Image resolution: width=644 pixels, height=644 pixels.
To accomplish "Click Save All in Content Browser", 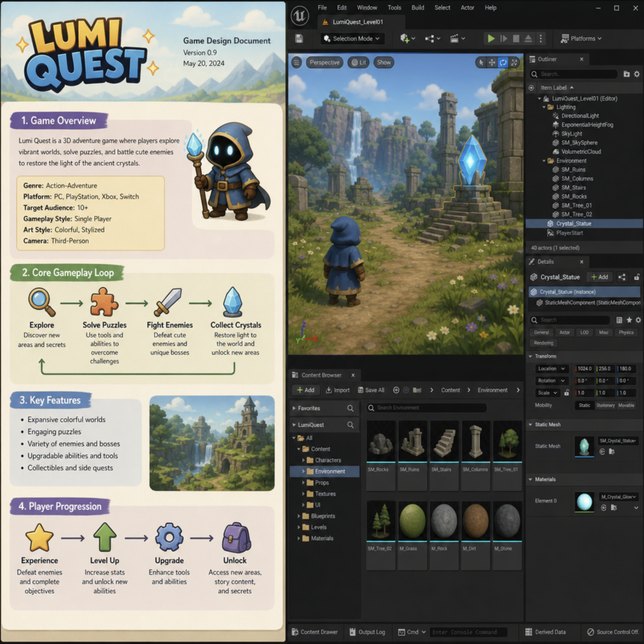I will [x=371, y=390].
